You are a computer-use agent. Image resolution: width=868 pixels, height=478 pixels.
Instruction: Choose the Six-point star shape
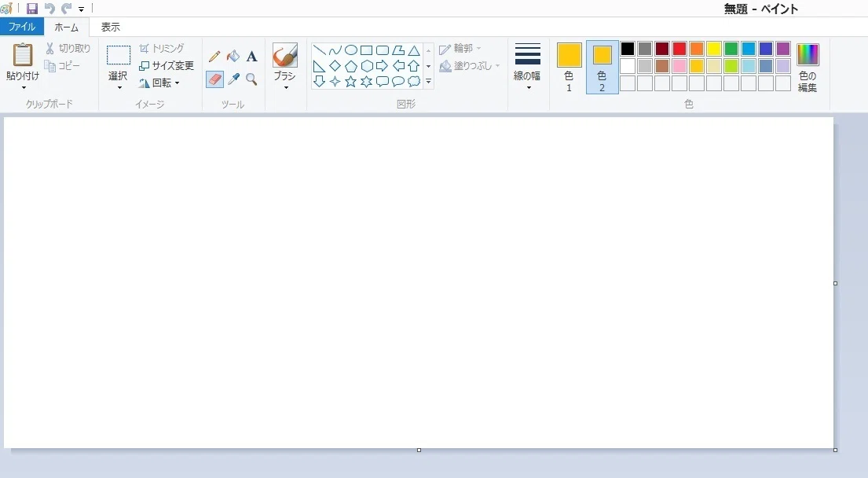tap(367, 82)
